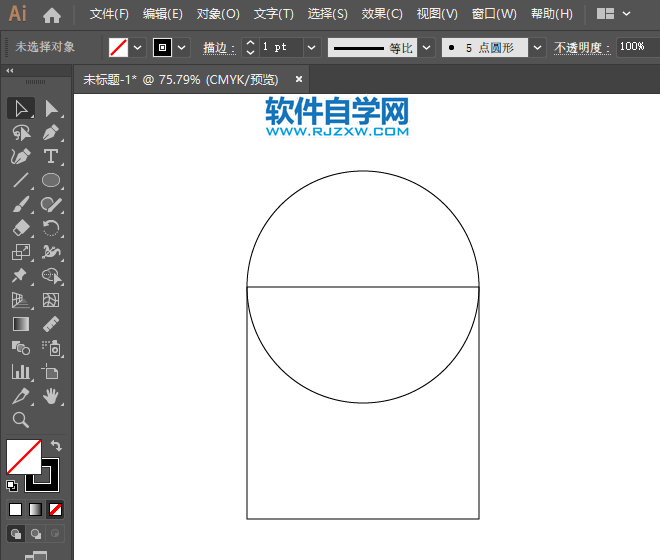This screenshot has height=560, width=660.
Task: Open the 文件(F) menu
Action: tap(109, 15)
